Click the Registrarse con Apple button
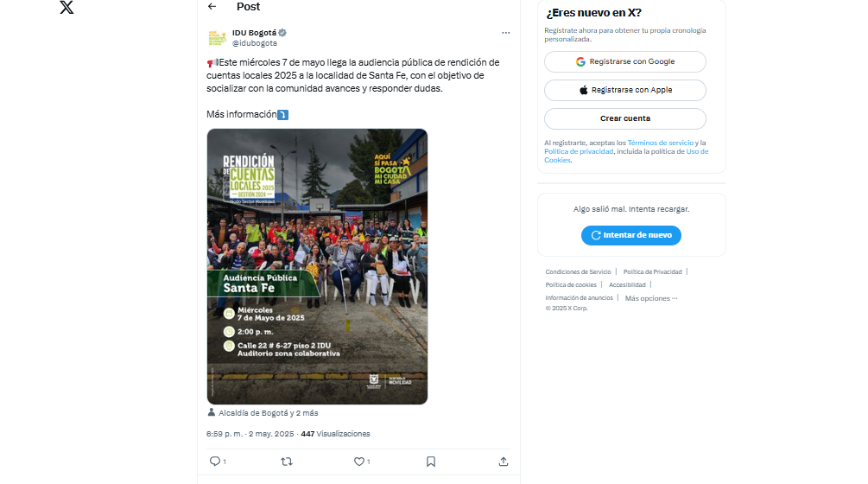868x484 pixels. pos(625,90)
